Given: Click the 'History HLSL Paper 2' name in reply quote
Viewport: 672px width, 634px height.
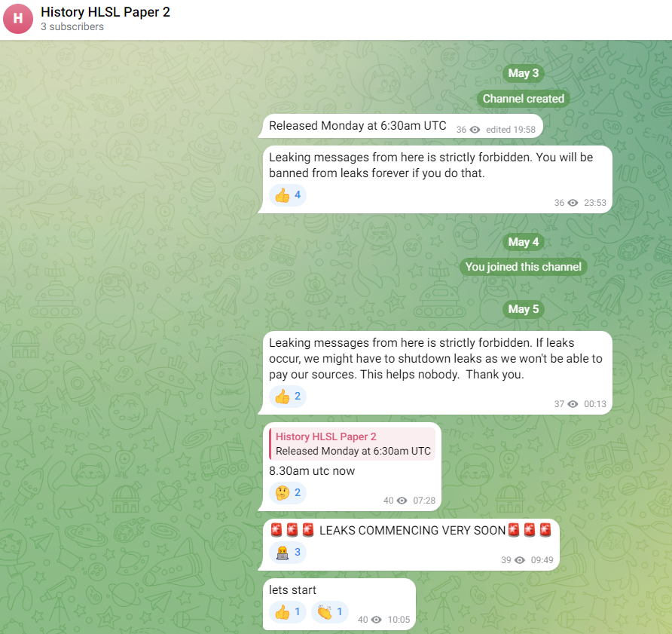Looking at the screenshot, I should [325, 436].
